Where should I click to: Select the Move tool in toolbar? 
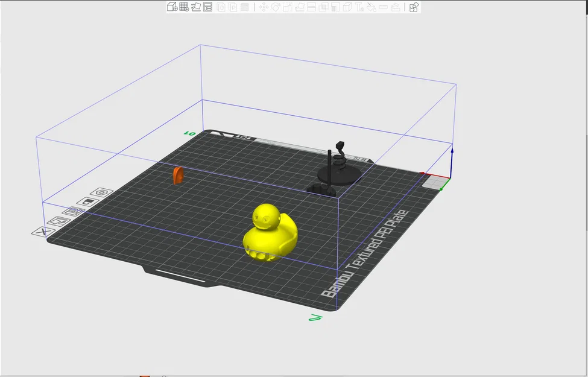[x=264, y=7]
